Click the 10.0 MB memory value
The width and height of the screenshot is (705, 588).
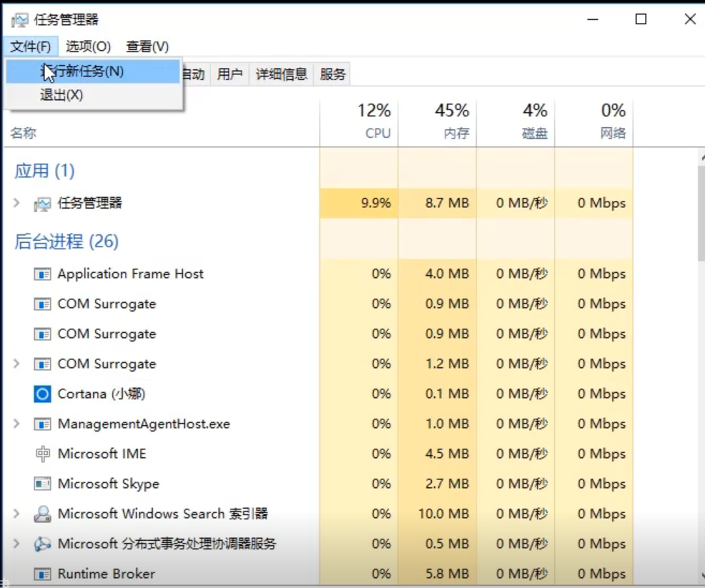pos(443,514)
